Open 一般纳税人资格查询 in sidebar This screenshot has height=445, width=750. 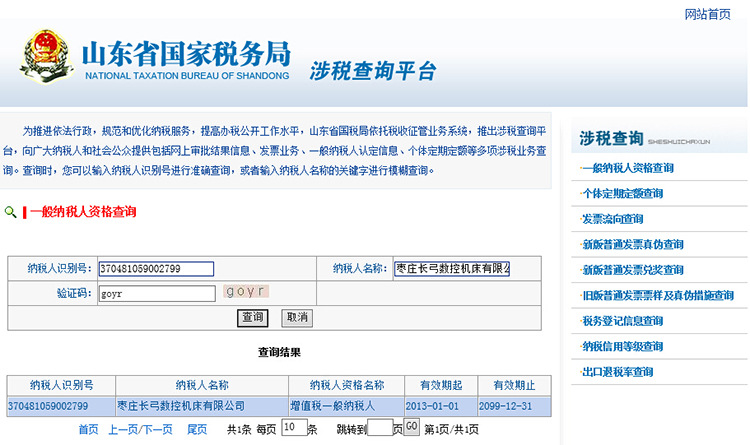628,168
